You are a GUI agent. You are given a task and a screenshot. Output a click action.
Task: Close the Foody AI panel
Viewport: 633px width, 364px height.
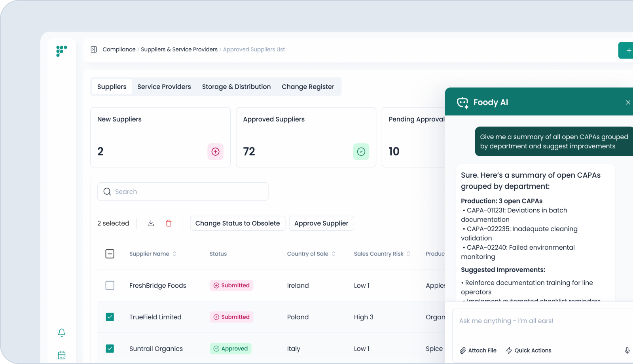coord(628,102)
